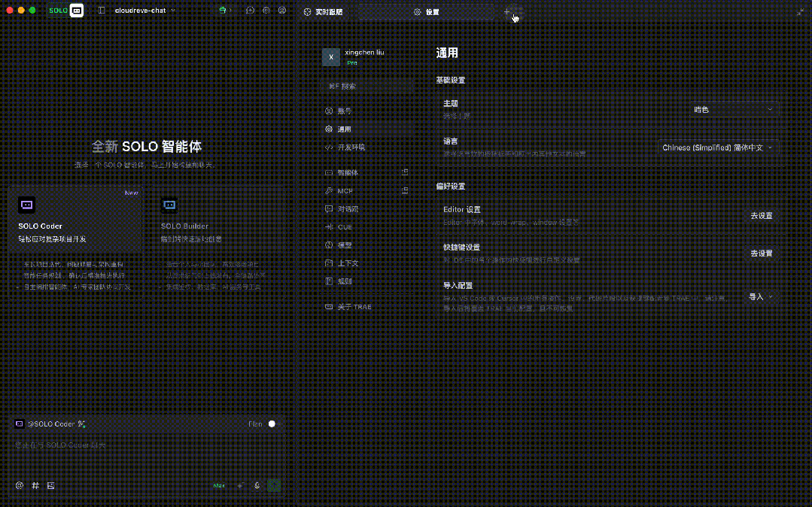Open 规则 settings section
This screenshot has height=507, width=812.
coord(368,281)
